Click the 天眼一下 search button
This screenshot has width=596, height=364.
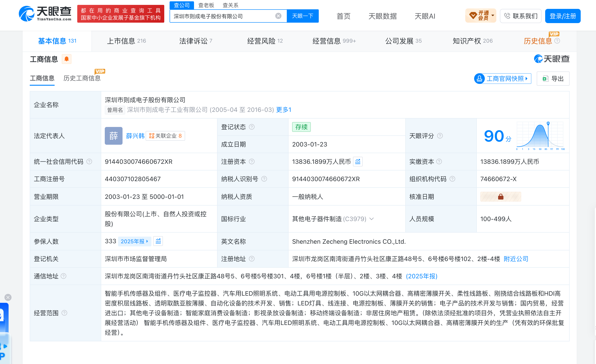303,16
